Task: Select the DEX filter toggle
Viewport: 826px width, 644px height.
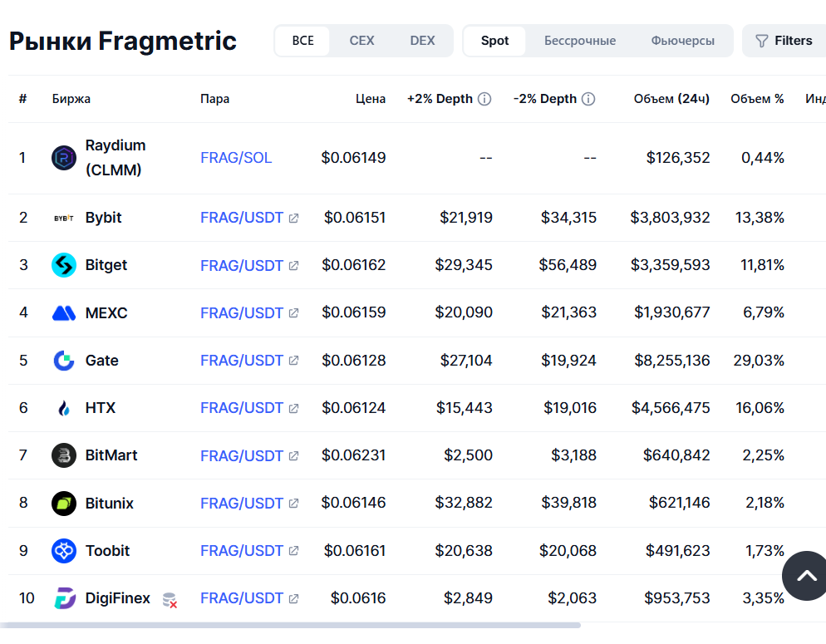Action: point(422,41)
